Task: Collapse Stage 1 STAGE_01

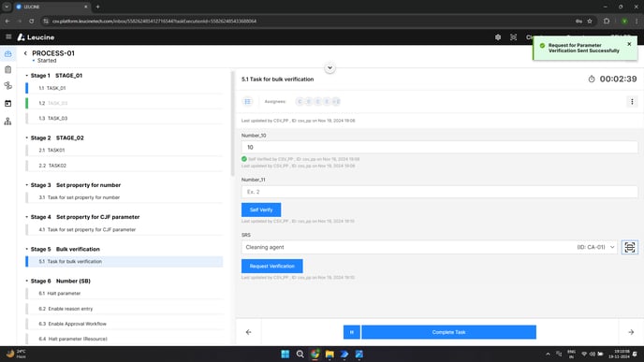Action: (x=27, y=76)
